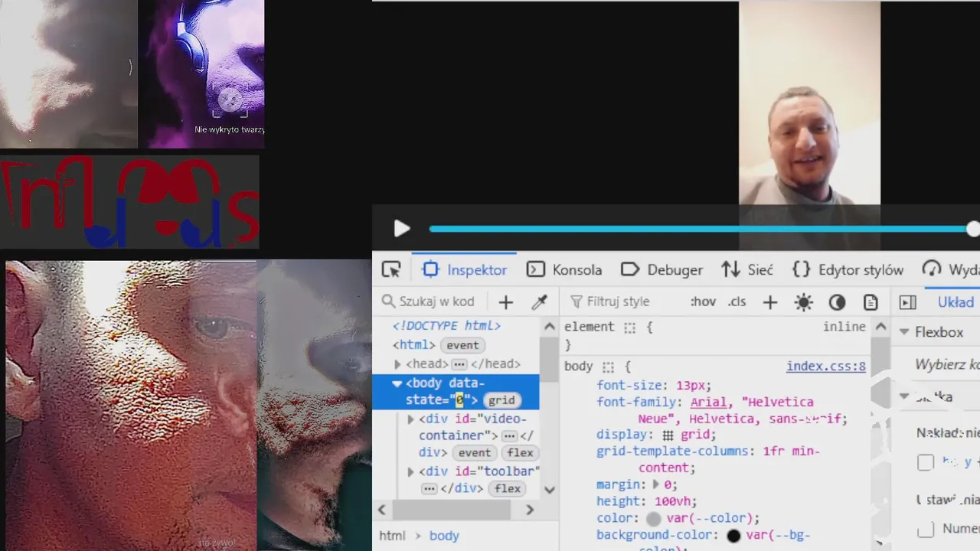Toggle print media simulation page icon
The width and height of the screenshot is (980, 551).
pos(871,302)
